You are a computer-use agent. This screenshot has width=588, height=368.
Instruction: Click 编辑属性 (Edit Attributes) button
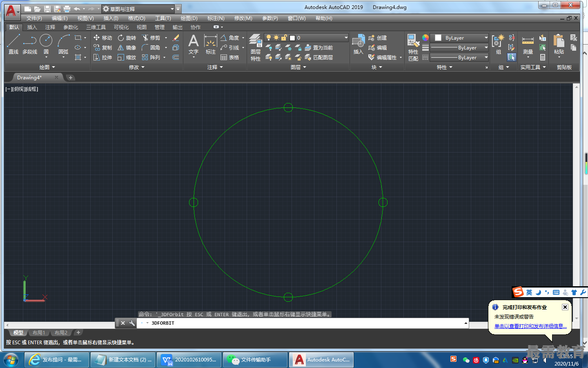coord(383,57)
